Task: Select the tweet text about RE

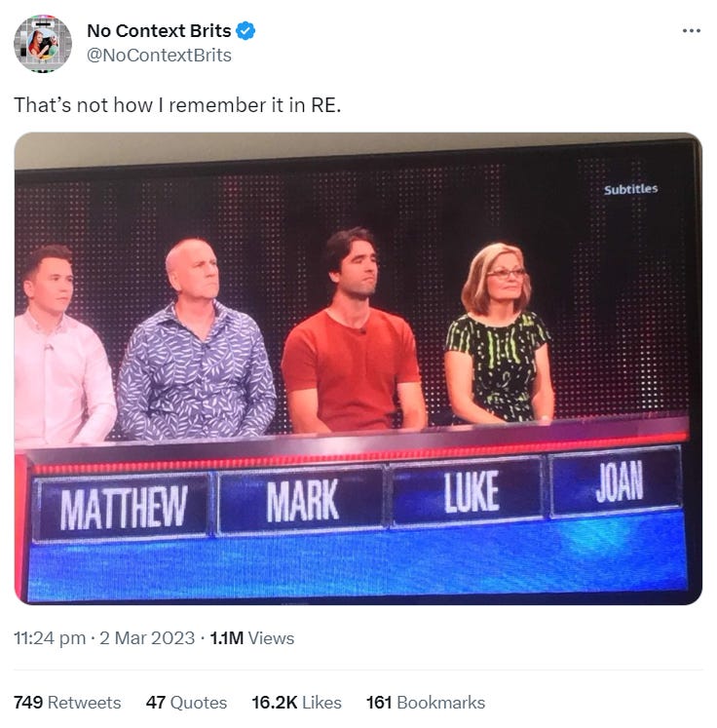Action: pyautogui.click(x=177, y=105)
